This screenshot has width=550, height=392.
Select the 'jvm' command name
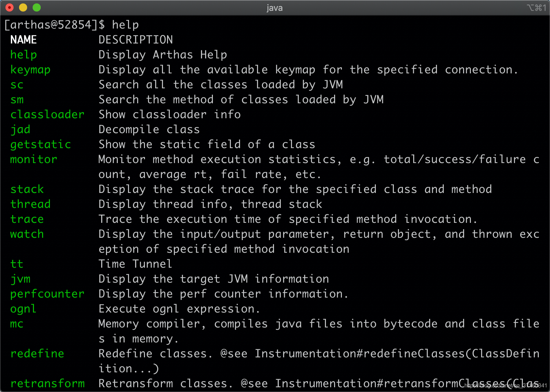tap(20, 279)
